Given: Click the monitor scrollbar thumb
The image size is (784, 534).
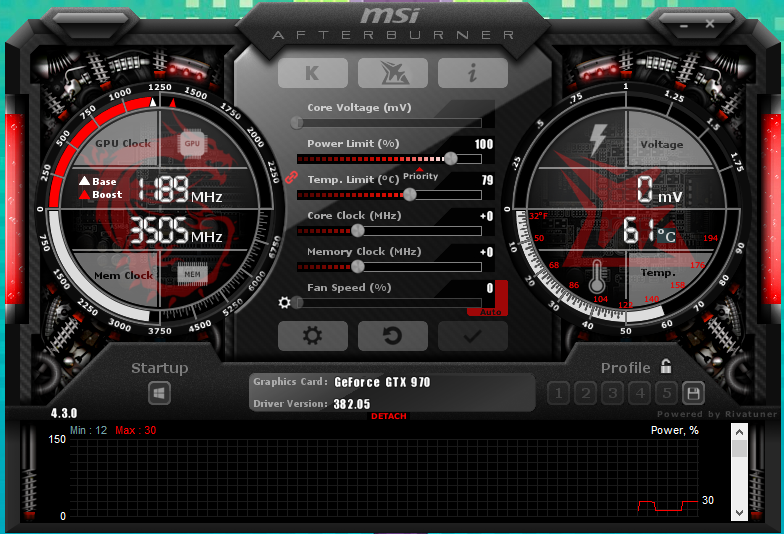Looking at the screenshot, I should [739, 448].
